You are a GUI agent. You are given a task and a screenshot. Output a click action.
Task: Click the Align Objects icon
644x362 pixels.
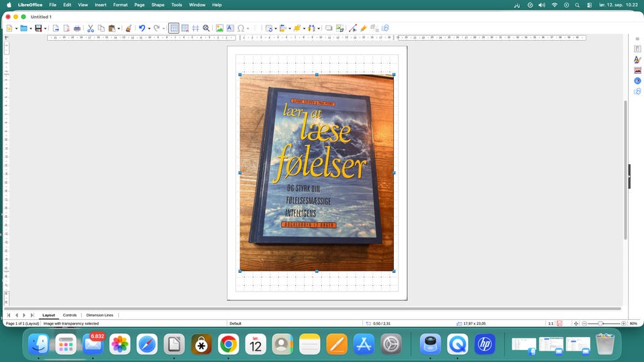click(x=282, y=28)
